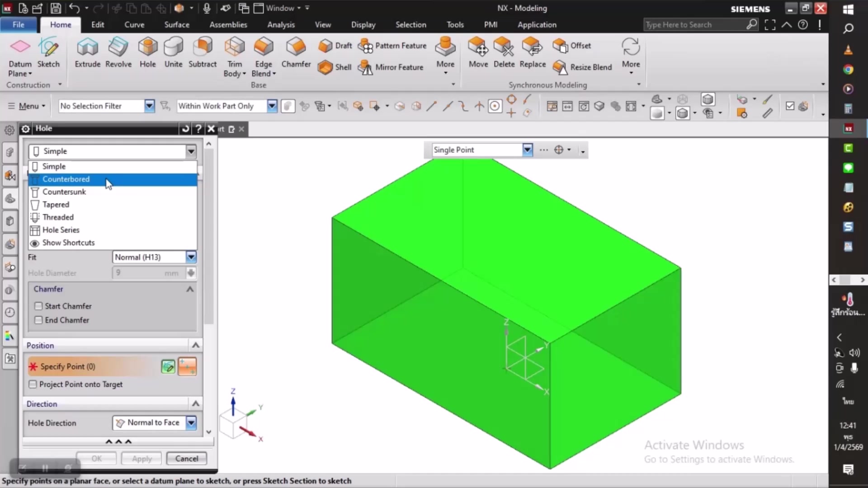868x488 pixels.
Task: Click the Hole dialog settings gear
Action: point(26,129)
